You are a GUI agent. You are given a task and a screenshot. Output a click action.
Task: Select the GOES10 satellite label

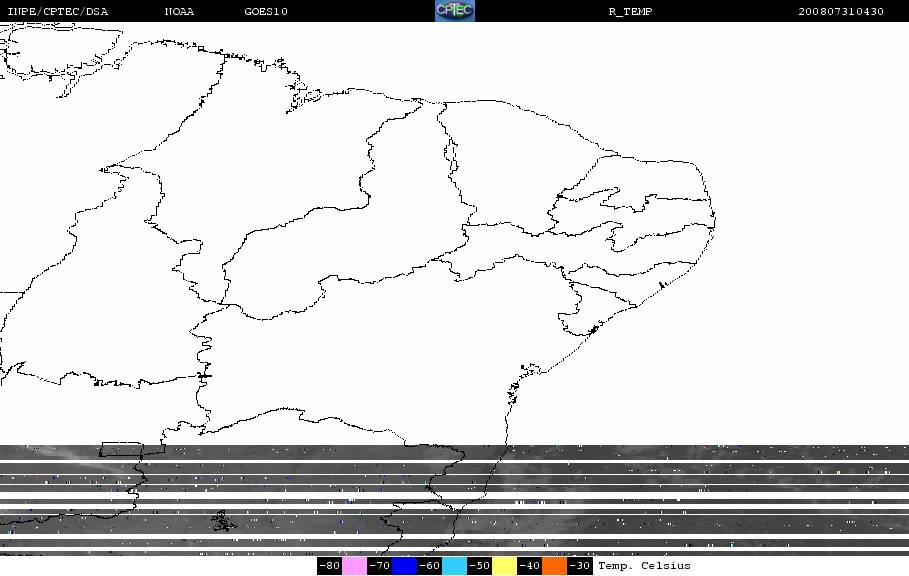tap(266, 11)
